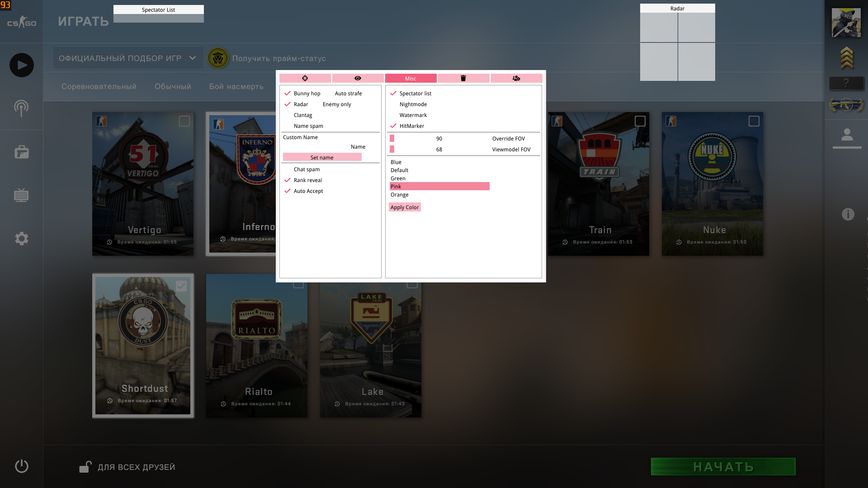The height and width of the screenshot is (488, 868).
Task: Disable the Bunny hop checkbox
Action: 288,94
